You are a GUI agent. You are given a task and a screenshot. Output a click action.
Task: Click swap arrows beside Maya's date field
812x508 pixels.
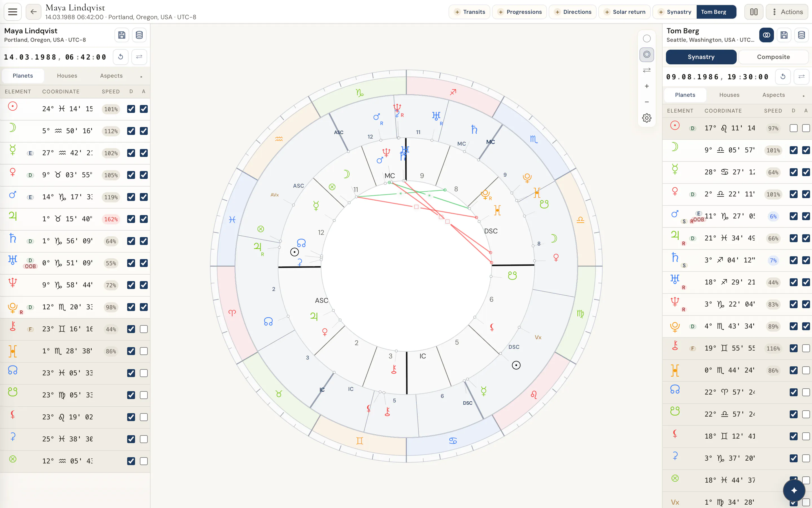139,57
